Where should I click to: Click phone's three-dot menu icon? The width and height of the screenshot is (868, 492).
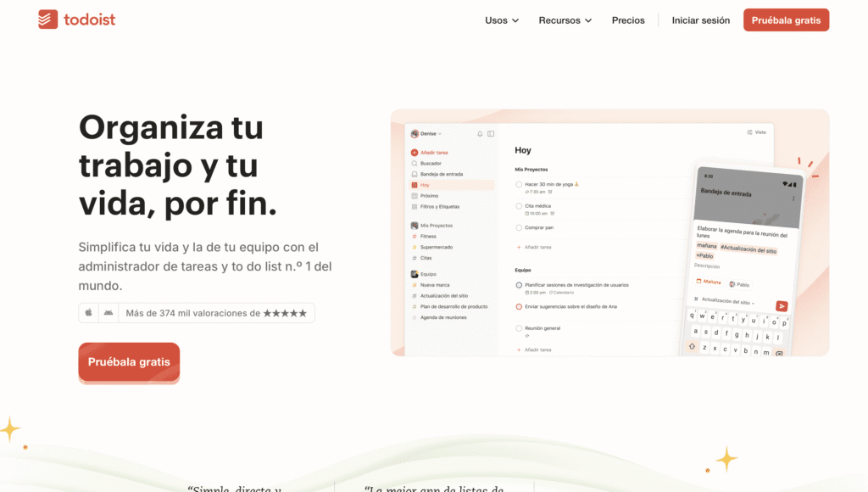(x=793, y=198)
